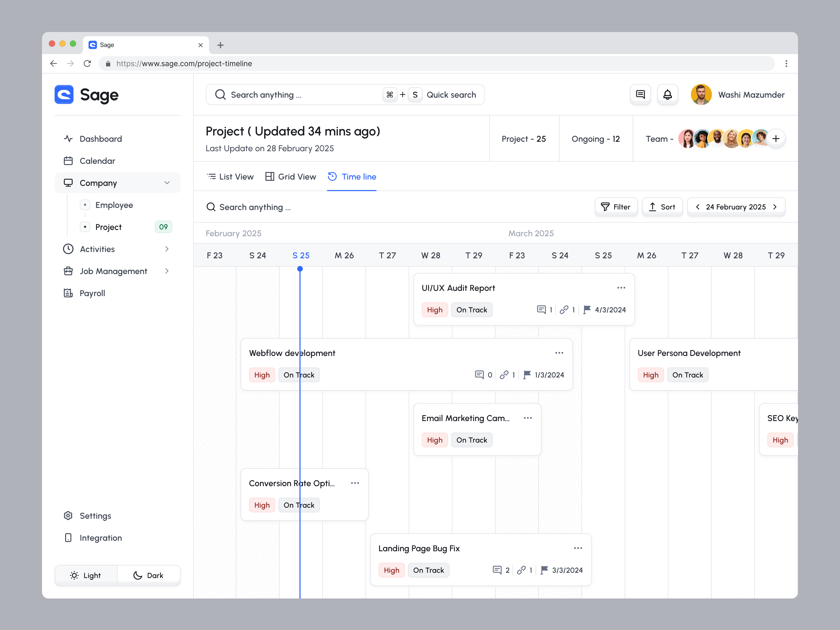This screenshot has width=840, height=630.
Task: Click the Sort icon
Action: [652, 207]
